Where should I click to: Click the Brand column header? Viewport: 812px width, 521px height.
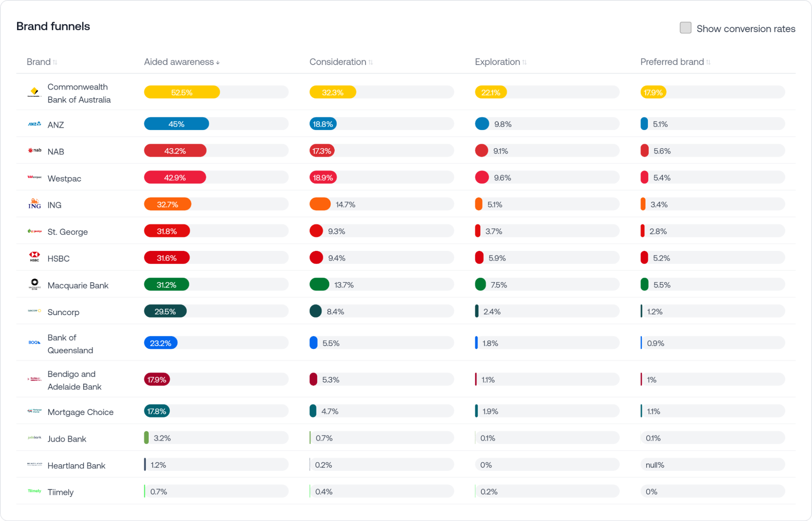tap(41, 62)
